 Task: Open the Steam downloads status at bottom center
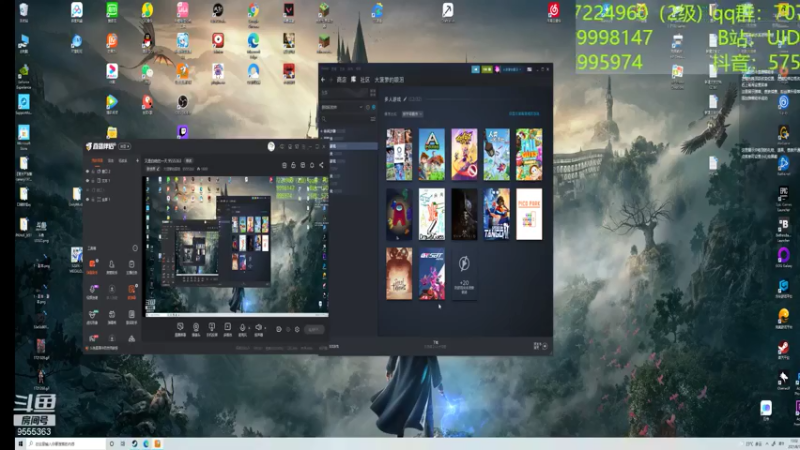click(436, 344)
